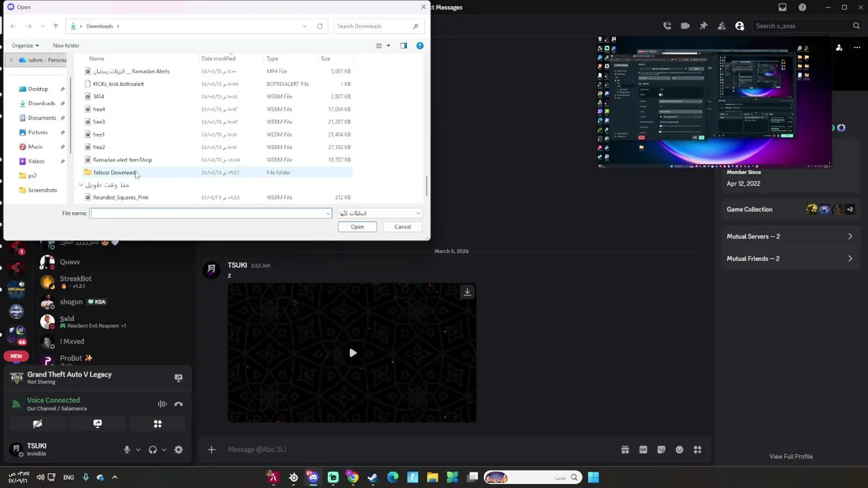The width and height of the screenshot is (868, 488).
Task: Click New folder in file dialog
Action: [66, 45]
